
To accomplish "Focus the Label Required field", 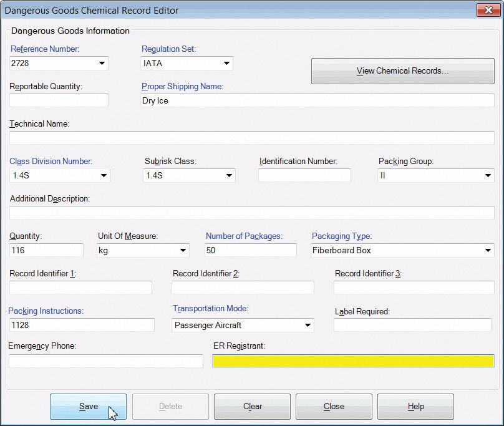I will pyautogui.click(x=413, y=326).
